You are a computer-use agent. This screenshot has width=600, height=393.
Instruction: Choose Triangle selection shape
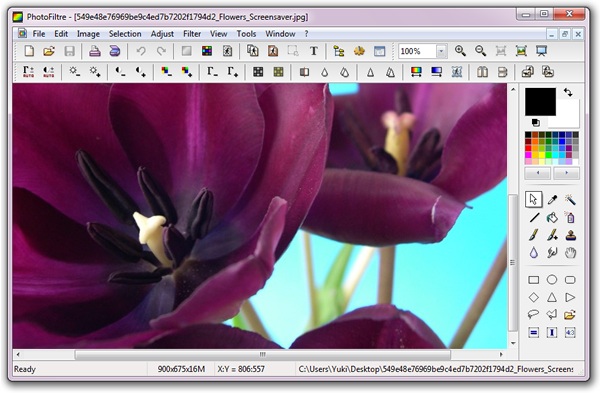coord(552,297)
